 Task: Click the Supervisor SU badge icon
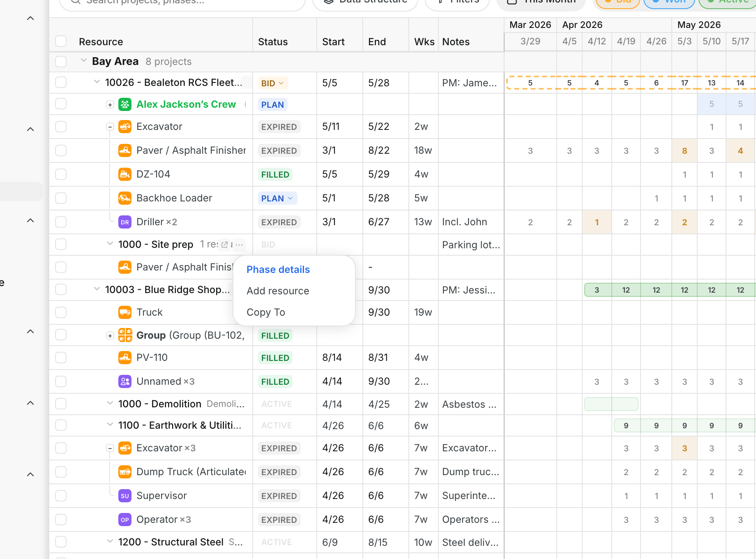125,496
